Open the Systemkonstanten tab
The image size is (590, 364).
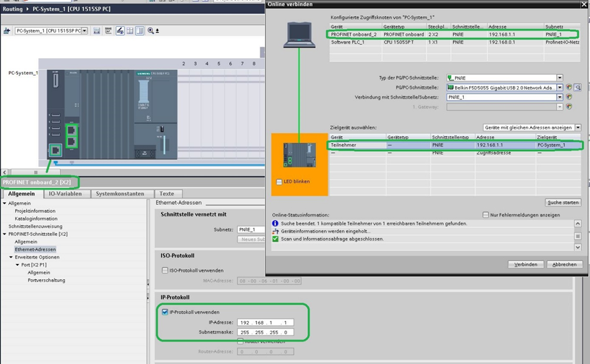coord(120,194)
